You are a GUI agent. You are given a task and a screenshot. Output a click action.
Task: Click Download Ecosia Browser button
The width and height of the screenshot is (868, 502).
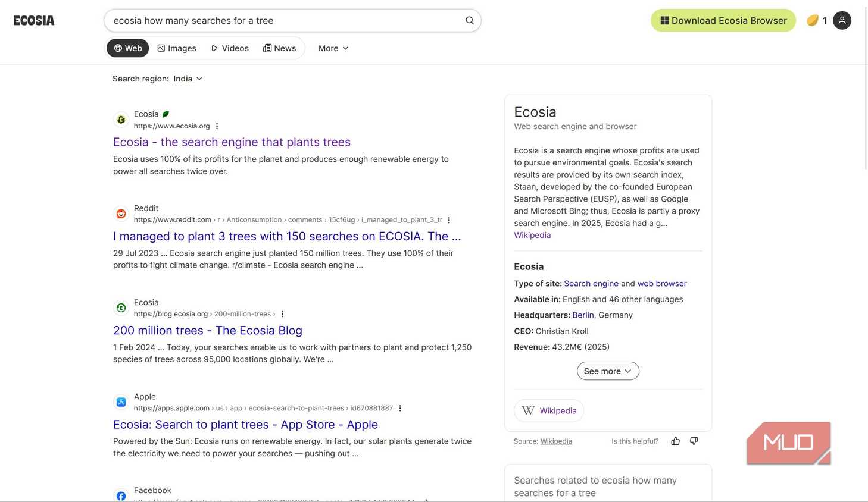723,20
